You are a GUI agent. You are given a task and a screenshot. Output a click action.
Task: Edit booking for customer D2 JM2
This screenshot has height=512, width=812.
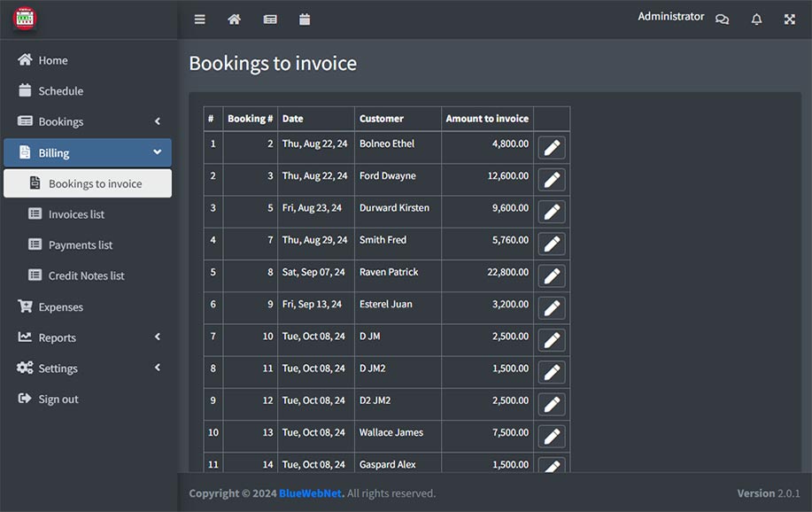tap(552, 405)
